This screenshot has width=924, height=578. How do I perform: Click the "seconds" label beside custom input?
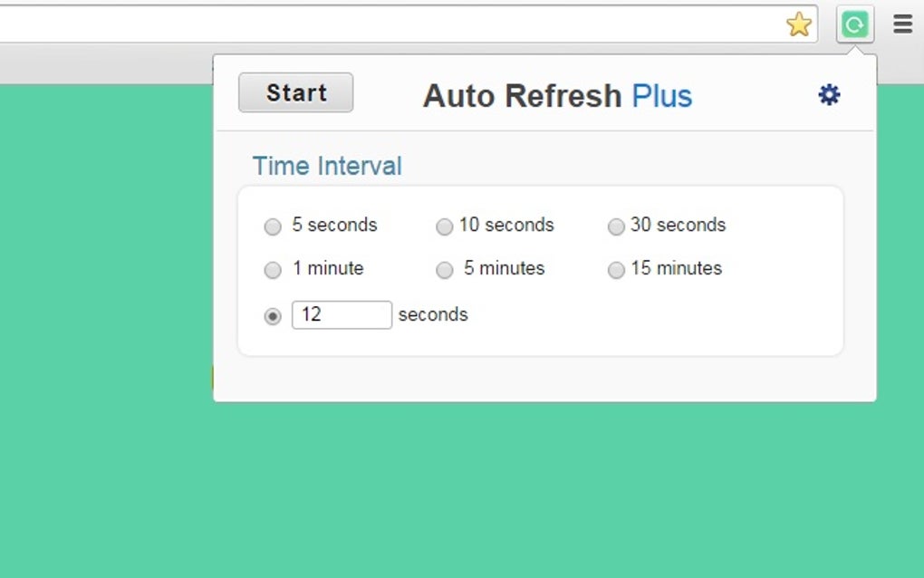pos(433,314)
